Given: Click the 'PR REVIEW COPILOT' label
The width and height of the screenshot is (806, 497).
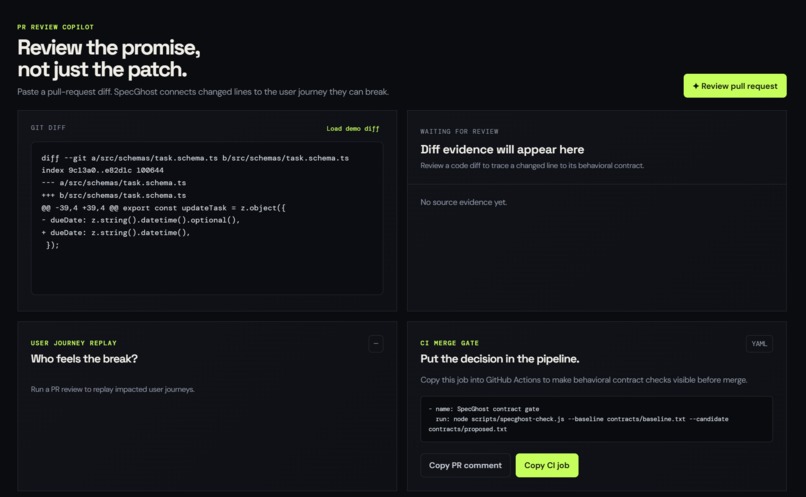Looking at the screenshot, I should [x=56, y=27].
